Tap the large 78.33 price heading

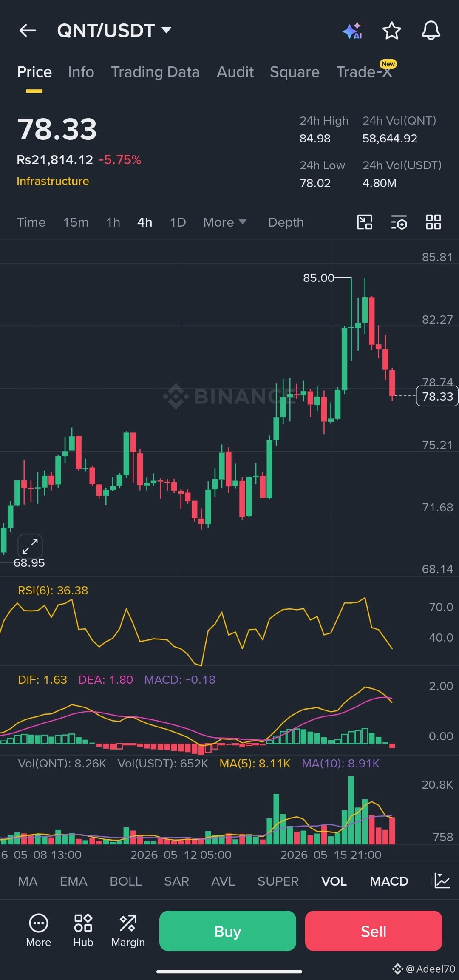[57, 129]
